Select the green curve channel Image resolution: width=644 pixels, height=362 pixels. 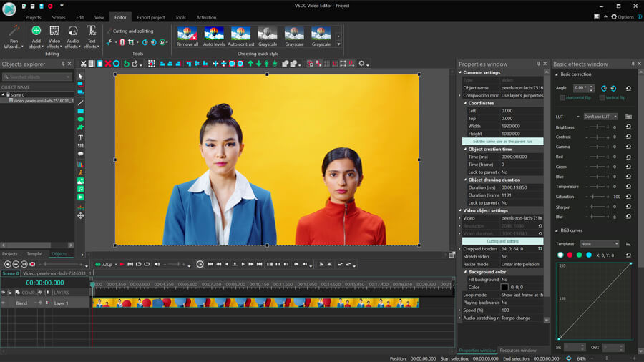click(579, 255)
